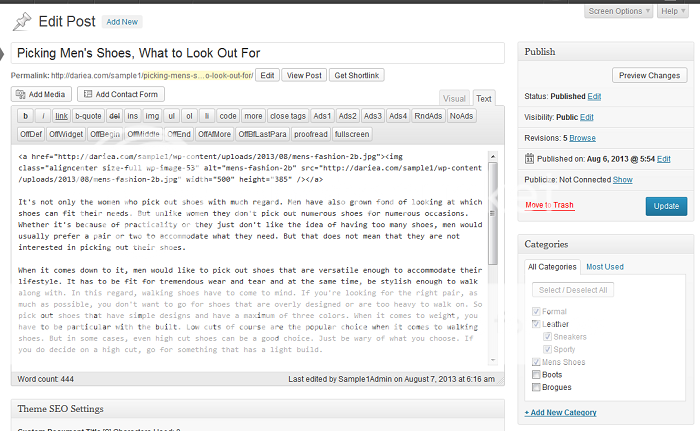Toggle the Mens Shoes category checkbox

point(537,361)
